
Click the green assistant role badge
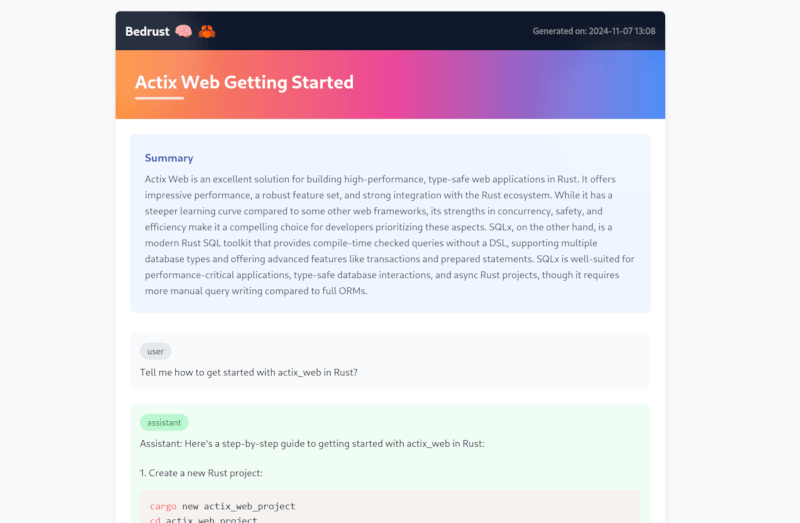coord(164,422)
